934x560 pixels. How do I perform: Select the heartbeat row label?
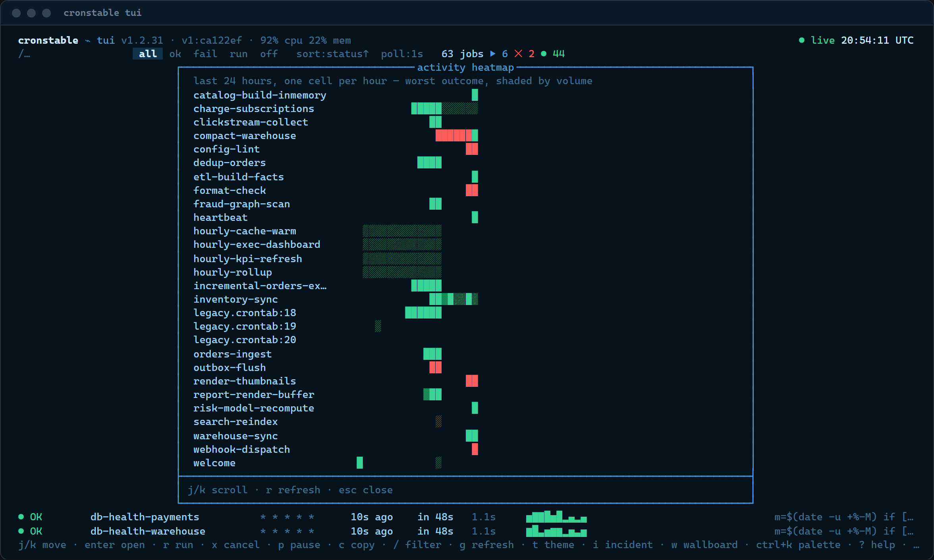[220, 217]
